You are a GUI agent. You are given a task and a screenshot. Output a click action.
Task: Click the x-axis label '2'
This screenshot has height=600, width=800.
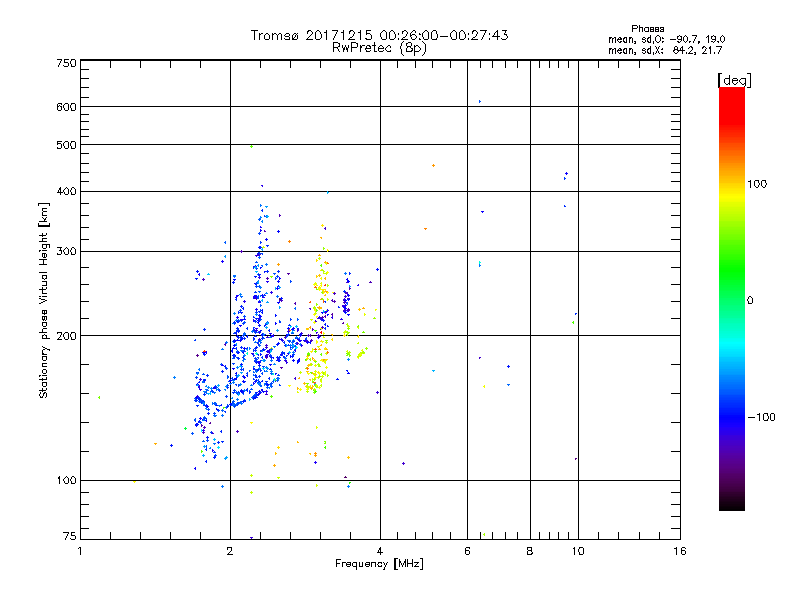(230, 552)
